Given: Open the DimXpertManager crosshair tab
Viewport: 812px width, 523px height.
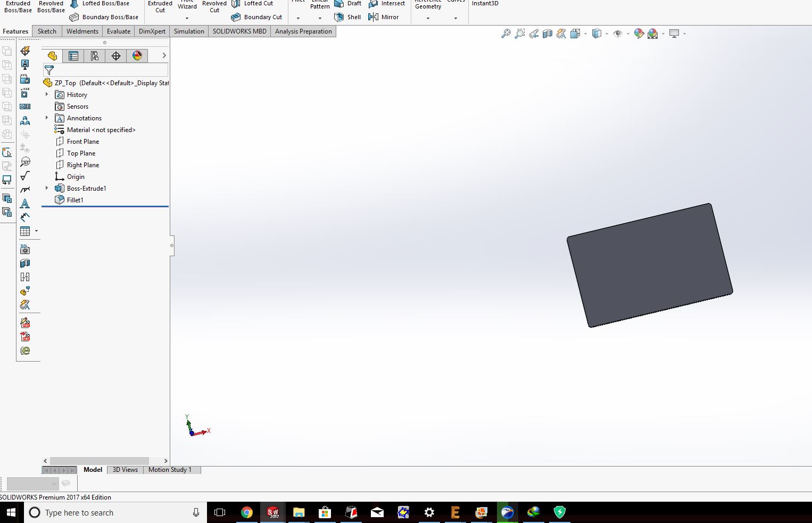Looking at the screenshot, I should pos(116,56).
